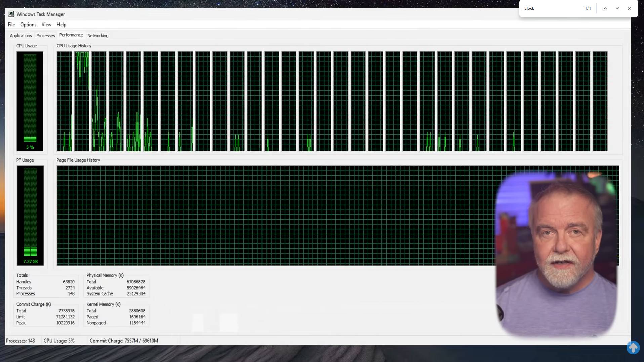The image size is (644, 362).
Task: Click CPU Usage: 5% in status bar
Action: (x=59, y=340)
